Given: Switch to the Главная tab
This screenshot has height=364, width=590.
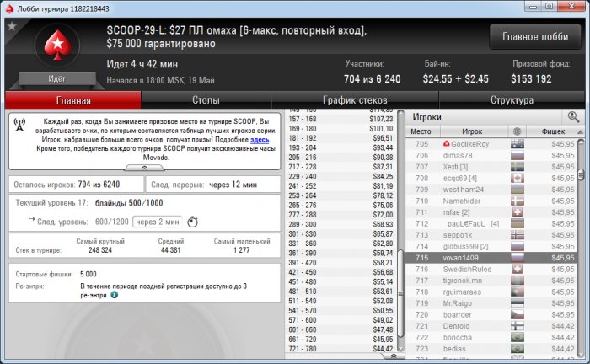Looking at the screenshot, I should (73, 100).
